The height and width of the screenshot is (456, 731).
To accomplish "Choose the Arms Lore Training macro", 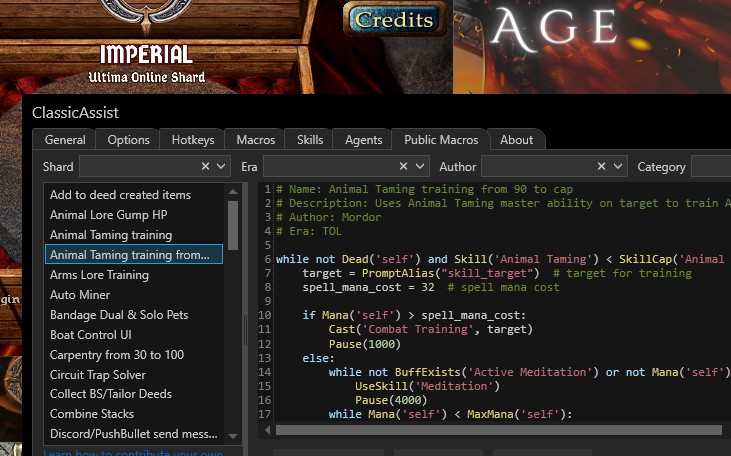I will click(99, 275).
